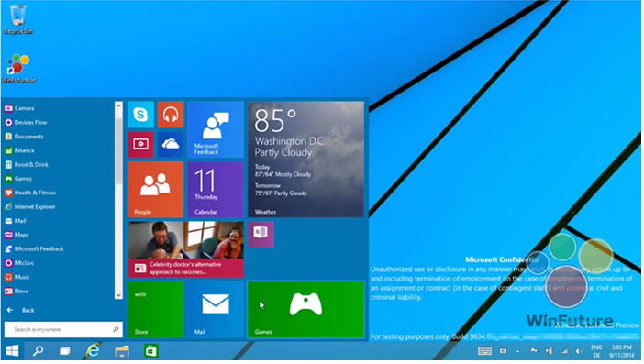Open the Action Center flag icon
Image resolution: width=644 pixels, height=364 pixels.
tap(534, 351)
